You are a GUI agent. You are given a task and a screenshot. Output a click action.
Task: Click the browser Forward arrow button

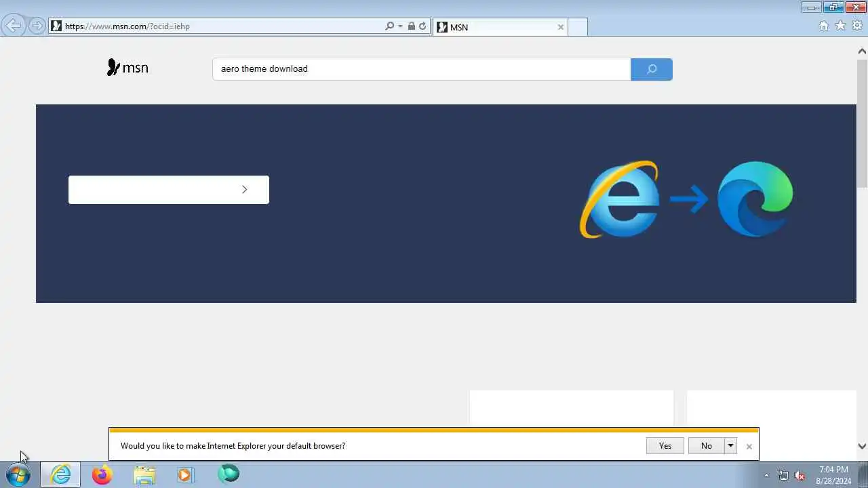click(37, 26)
